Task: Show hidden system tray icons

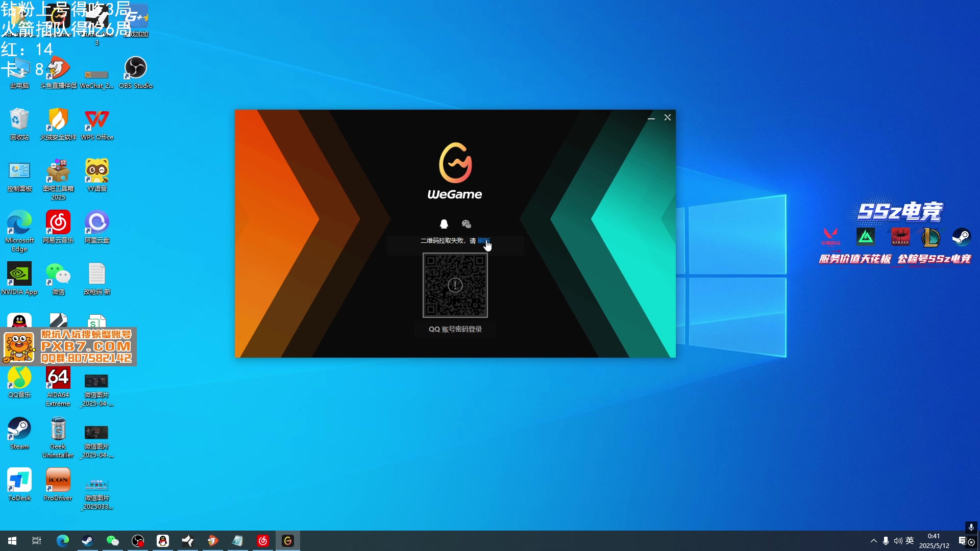Action: click(873, 541)
